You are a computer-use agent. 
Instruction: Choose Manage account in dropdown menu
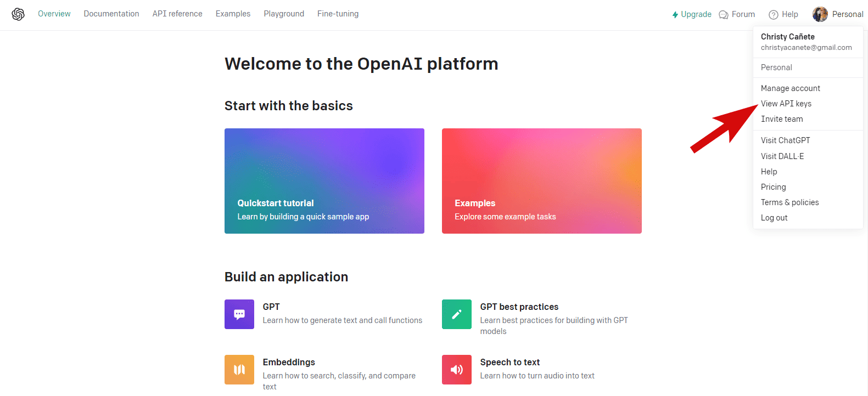[x=790, y=88]
